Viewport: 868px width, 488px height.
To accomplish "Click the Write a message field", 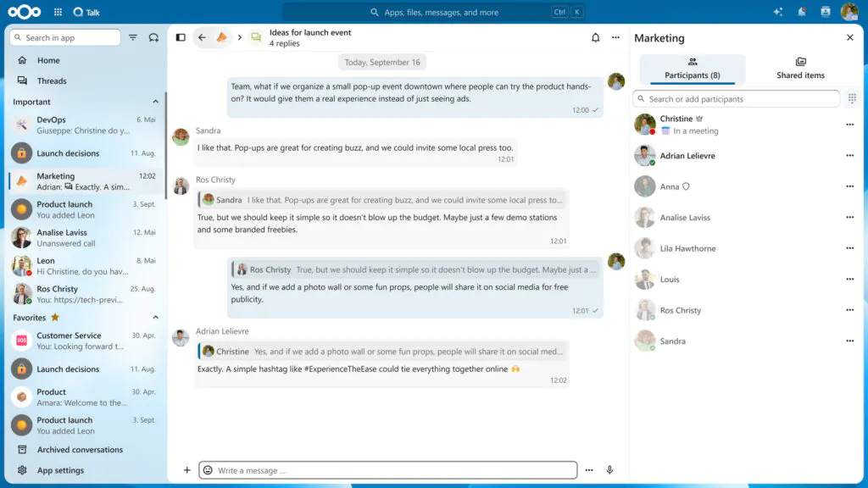I will (x=388, y=470).
